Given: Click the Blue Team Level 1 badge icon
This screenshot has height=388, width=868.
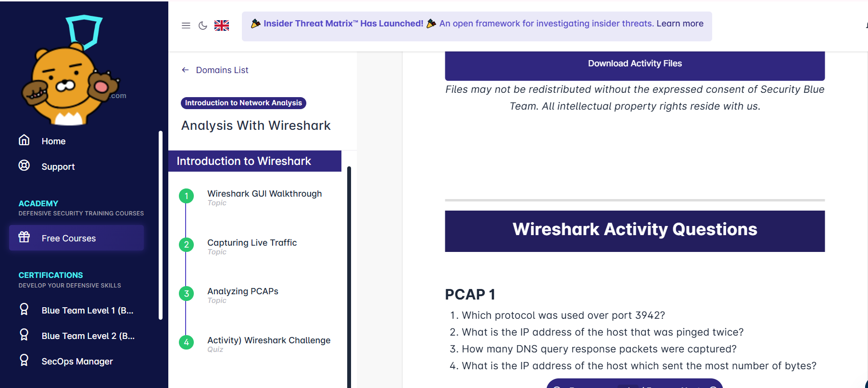Looking at the screenshot, I should [24, 309].
